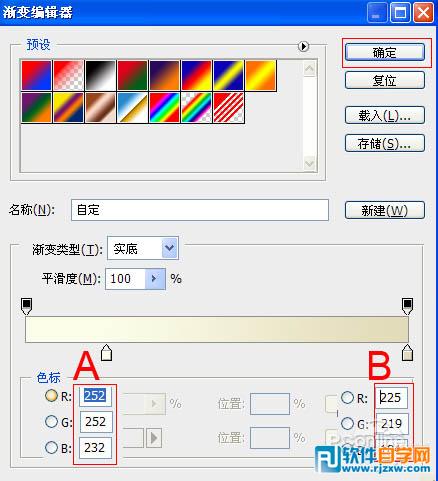Image resolution: width=438 pixels, height=481 pixels.
Task: Choose the copper gradient preset
Action: [x=100, y=108]
